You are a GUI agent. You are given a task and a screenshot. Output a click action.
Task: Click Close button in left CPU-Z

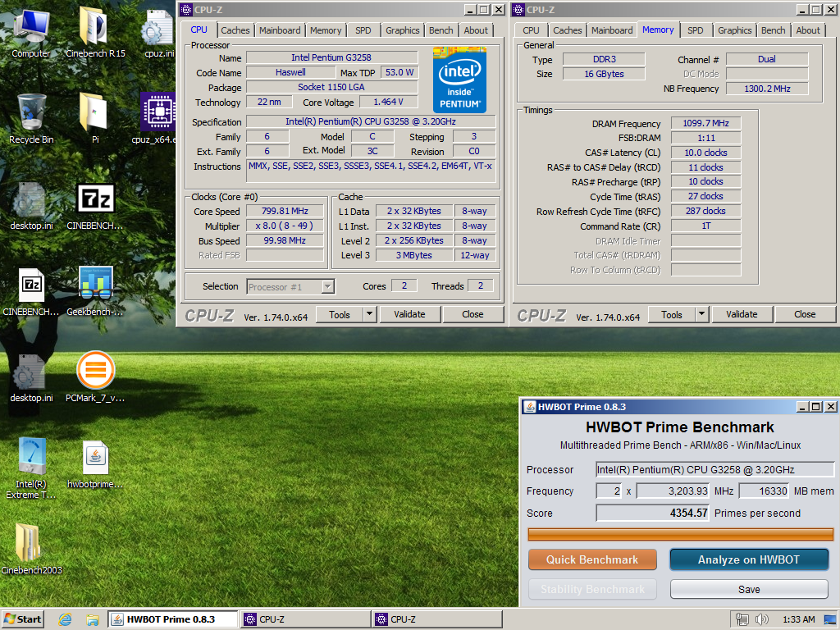coord(473,314)
